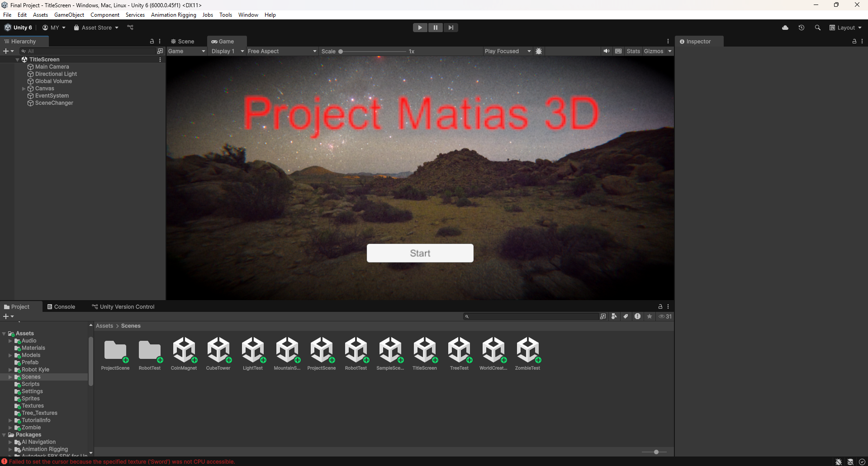Click the Play button
Image resolution: width=868 pixels, height=466 pixels.
pos(420,28)
